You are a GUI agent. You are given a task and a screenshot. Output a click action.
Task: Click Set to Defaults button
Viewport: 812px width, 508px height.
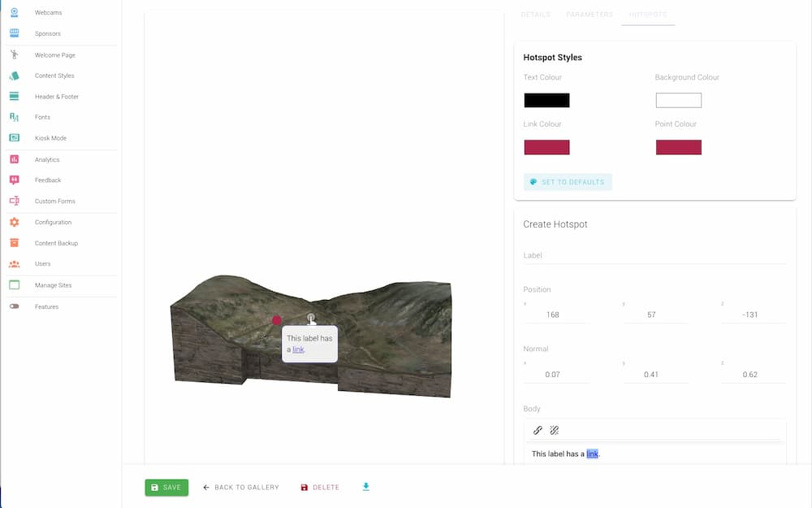567,182
